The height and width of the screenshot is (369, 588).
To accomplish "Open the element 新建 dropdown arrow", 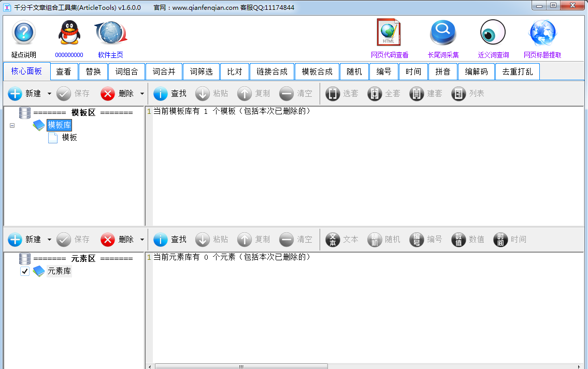I will click(x=49, y=240).
